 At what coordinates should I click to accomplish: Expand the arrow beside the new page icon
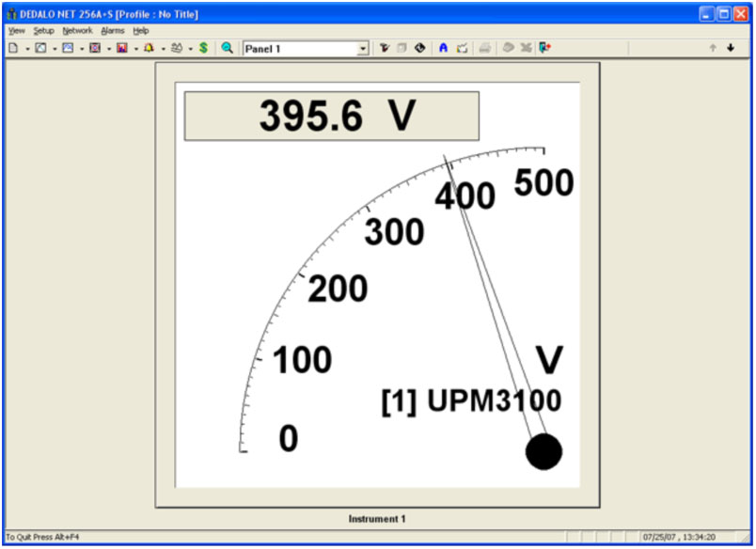click(27, 49)
